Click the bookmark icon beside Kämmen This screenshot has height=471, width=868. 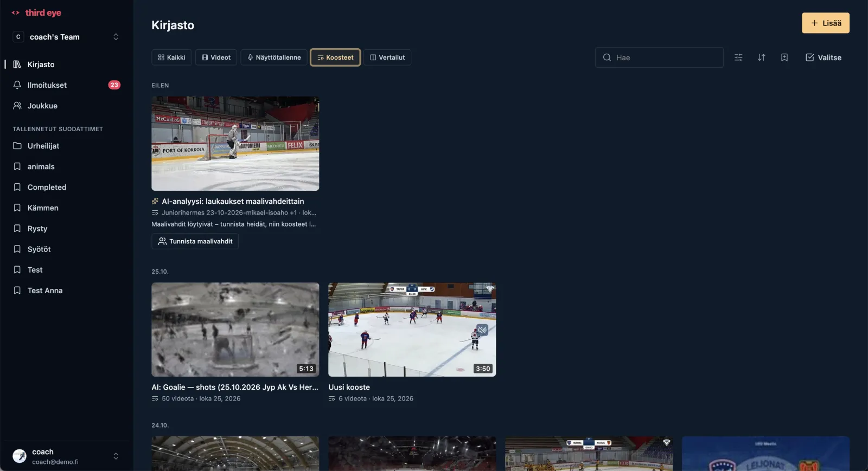coord(17,208)
